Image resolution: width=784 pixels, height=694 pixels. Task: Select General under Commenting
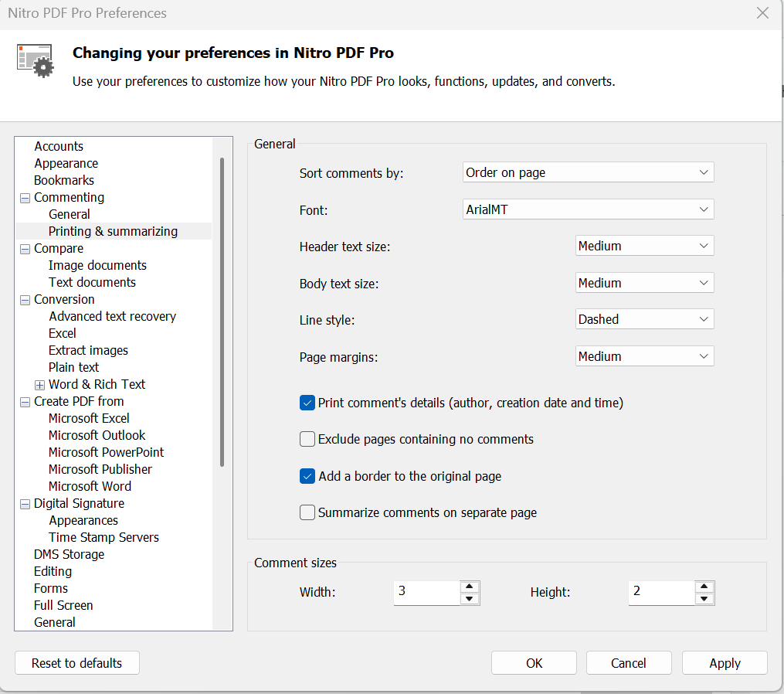[69, 214]
